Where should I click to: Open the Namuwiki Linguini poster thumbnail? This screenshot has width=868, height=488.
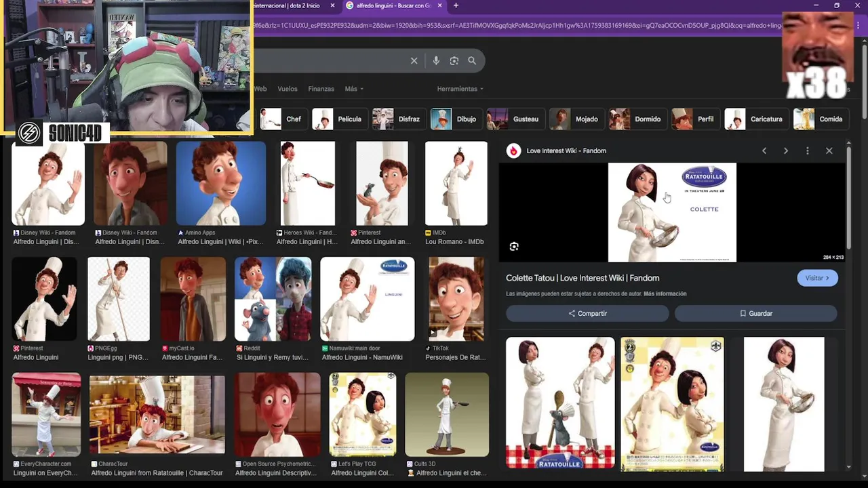367,299
